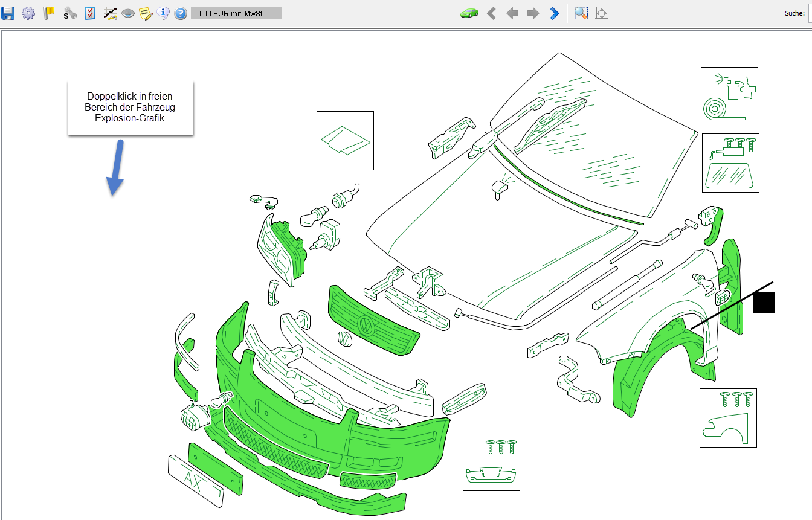Activate the magnifier zoom-area tool
The image size is (812, 520).
click(x=581, y=13)
